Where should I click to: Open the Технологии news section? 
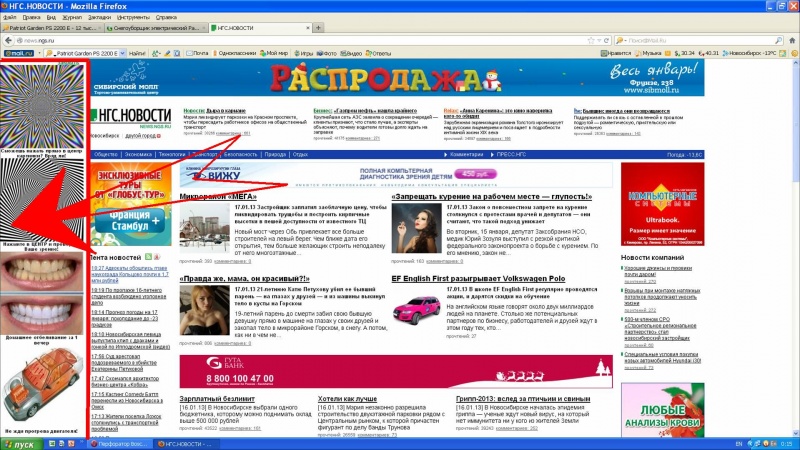(x=171, y=155)
